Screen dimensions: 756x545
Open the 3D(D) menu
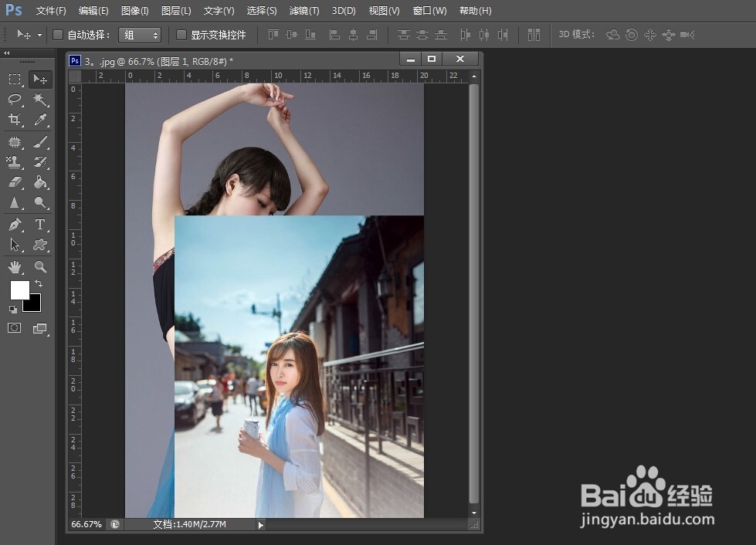(x=344, y=11)
